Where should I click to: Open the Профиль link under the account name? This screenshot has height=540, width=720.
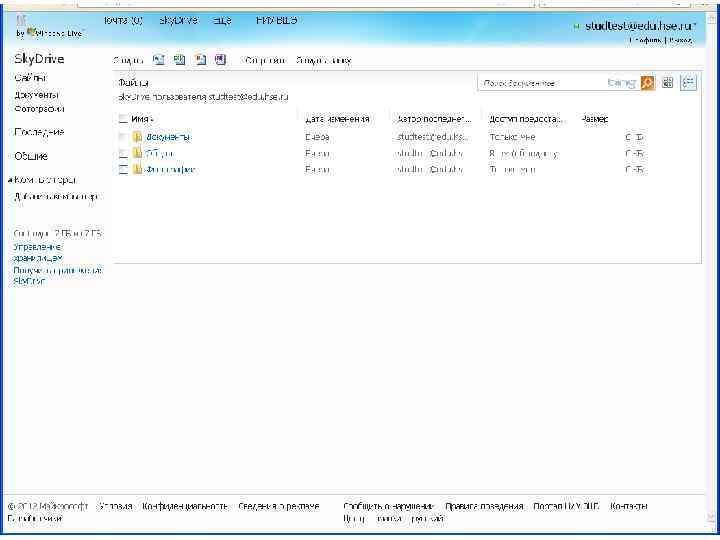(x=646, y=40)
